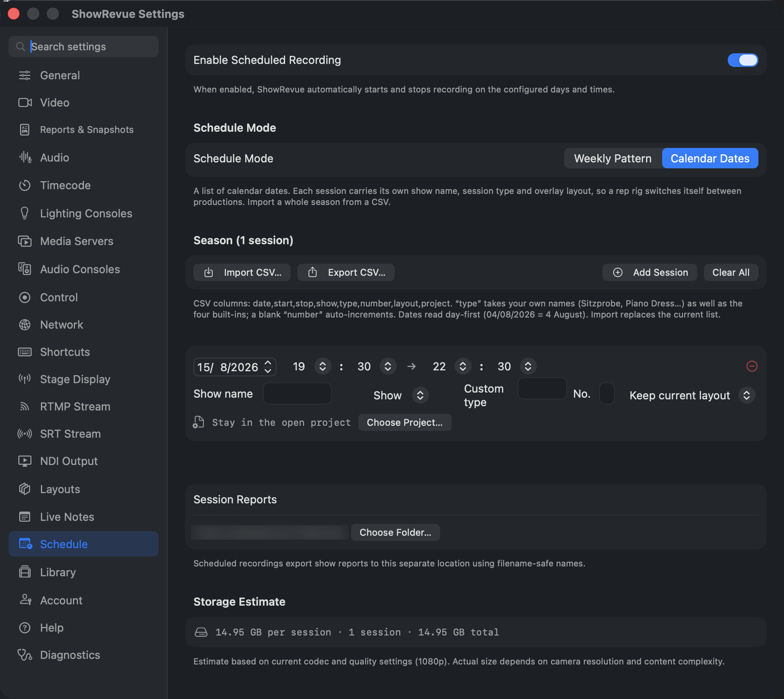
Task: Adjust the start minute 30 stepper
Action: pos(388,366)
